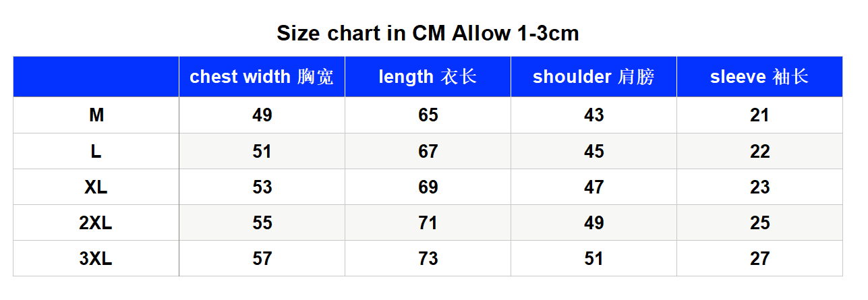
Task: Select the 'length' column header
Action: coord(428,77)
